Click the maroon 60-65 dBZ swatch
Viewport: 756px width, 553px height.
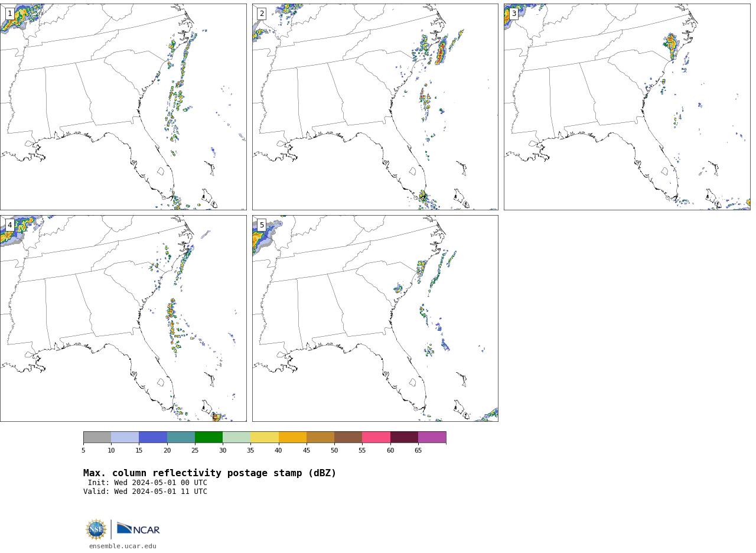coord(404,437)
